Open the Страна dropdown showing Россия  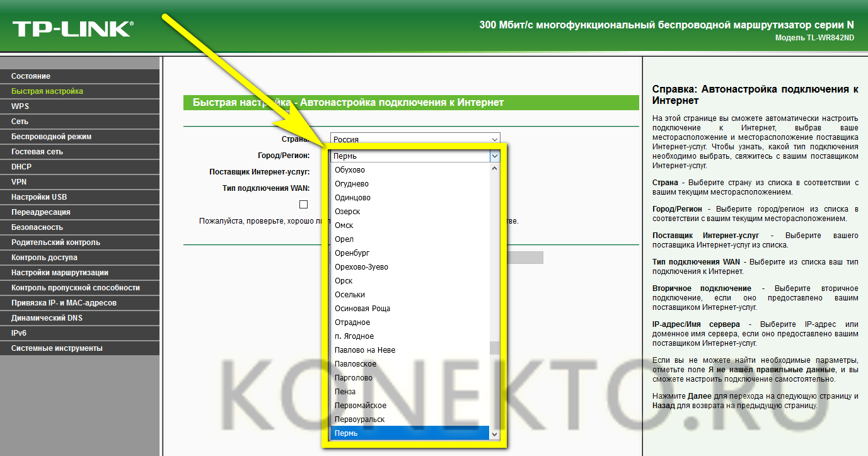[415, 139]
